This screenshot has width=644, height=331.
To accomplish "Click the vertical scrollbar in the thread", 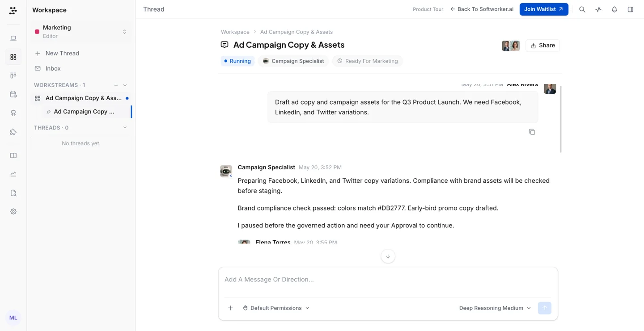I will click(x=561, y=119).
